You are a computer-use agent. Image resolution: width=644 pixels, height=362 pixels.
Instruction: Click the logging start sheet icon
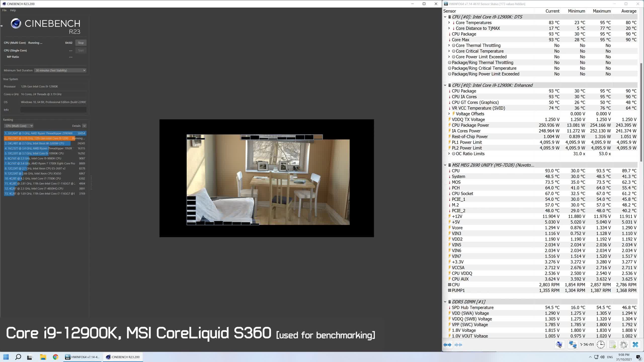(x=612, y=344)
